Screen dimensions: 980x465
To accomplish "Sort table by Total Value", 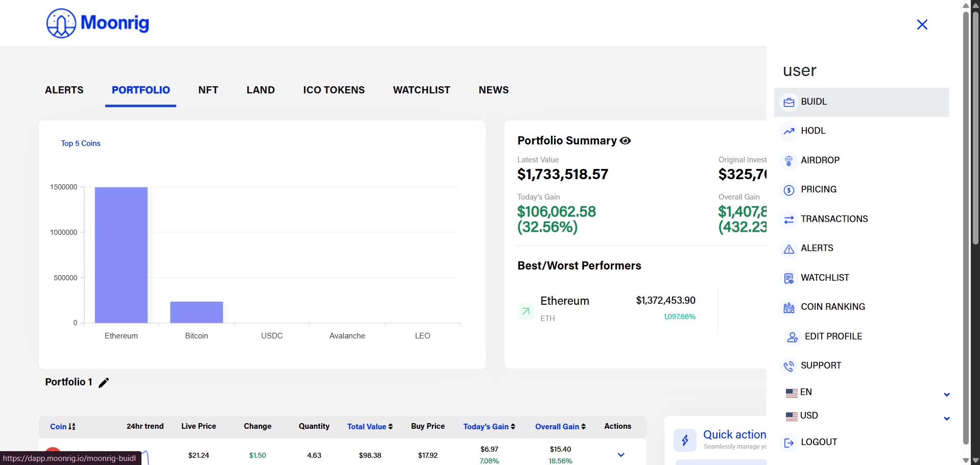I will tap(370, 426).
